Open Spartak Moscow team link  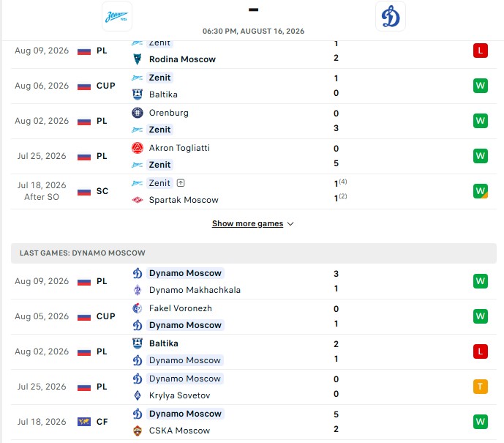pos(184,200)
